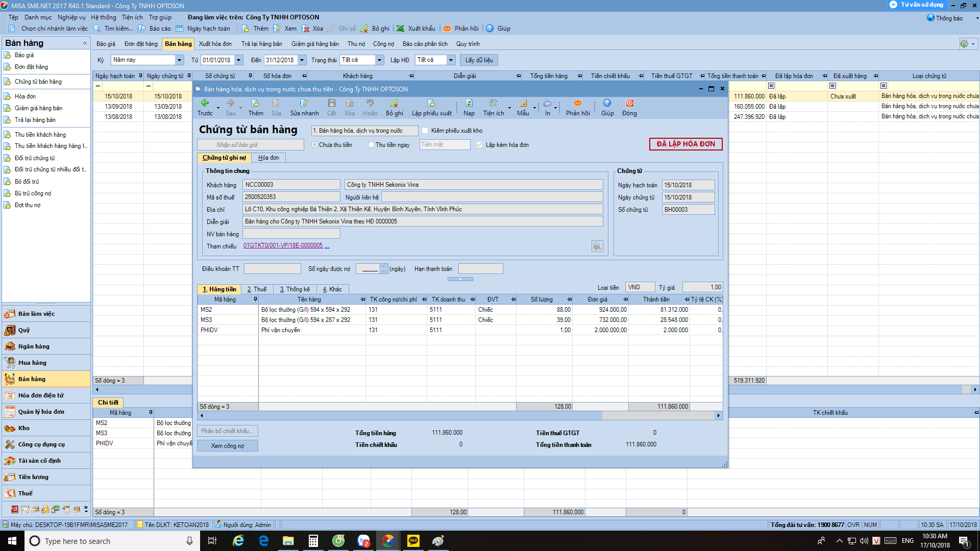Click Tìm kiếm search in main toolbar
The height and width of the screenshot is (551, 980).
(x=113, y=29)
